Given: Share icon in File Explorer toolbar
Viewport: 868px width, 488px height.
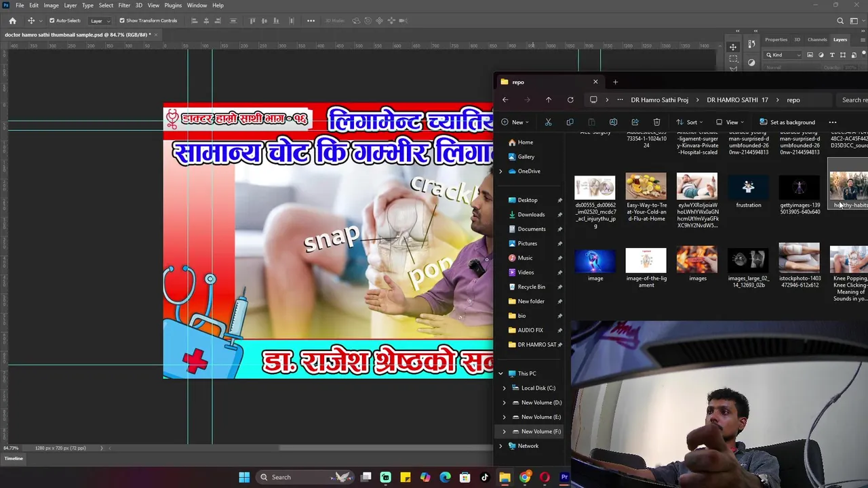Looking at the screenshot, I should [x=635, y=123].
